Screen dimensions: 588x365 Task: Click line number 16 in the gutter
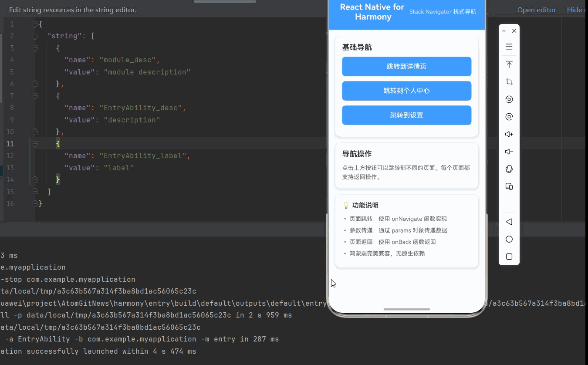[x=10, y=203]
